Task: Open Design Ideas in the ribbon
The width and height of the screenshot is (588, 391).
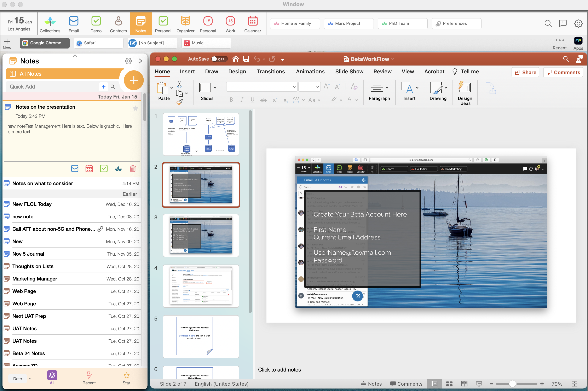Action: [465, 93]
